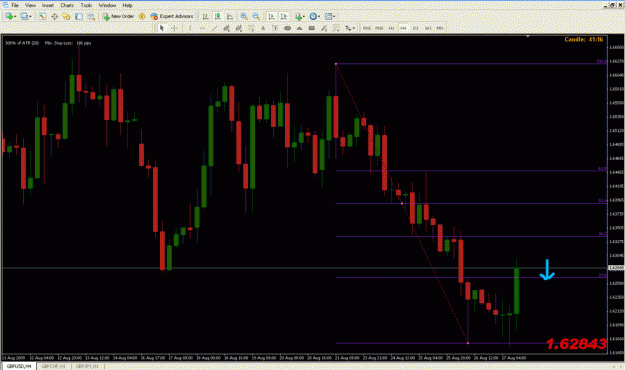
Task: Switch to M30 timeframe
Action: point(379,28)
